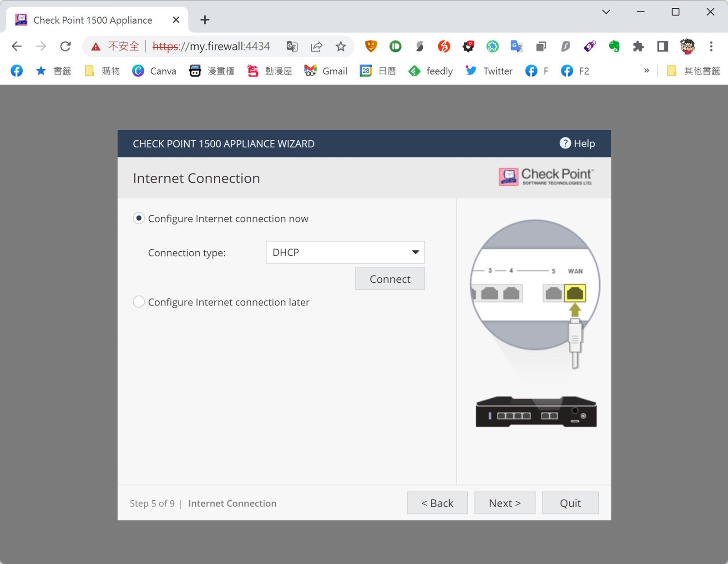The width and height of the screenshot is (728, 564).
Task: Click the insecure warning triangle icon
Action: [96, 46]
